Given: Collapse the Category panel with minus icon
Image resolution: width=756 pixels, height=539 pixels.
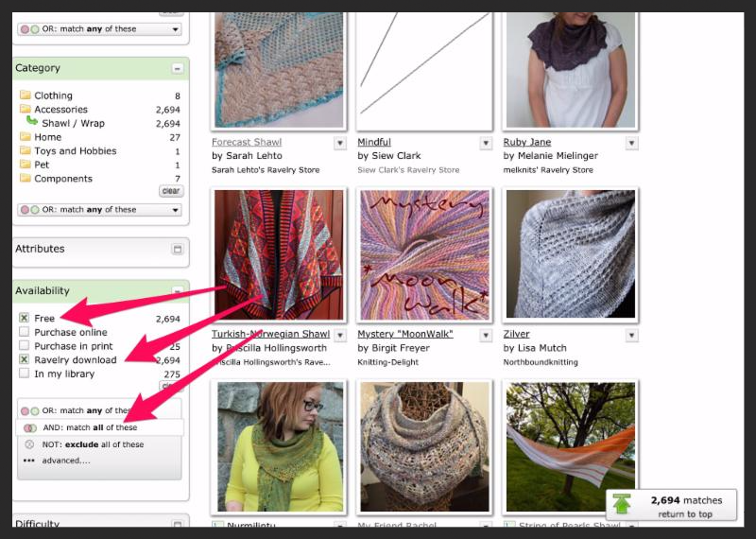Looking at the screenshot, I should 177,68.
